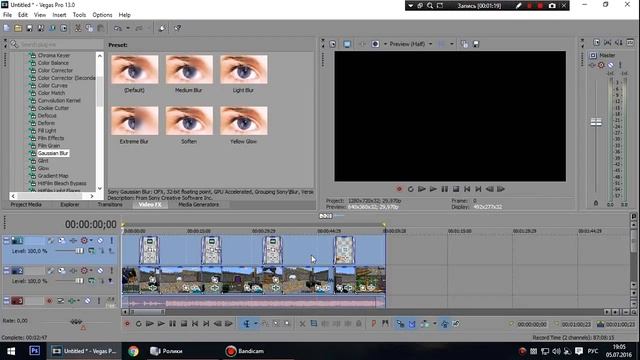Click Preview on External Monitor icon
This screenshot has height=360, width=640.
(347, 44)
